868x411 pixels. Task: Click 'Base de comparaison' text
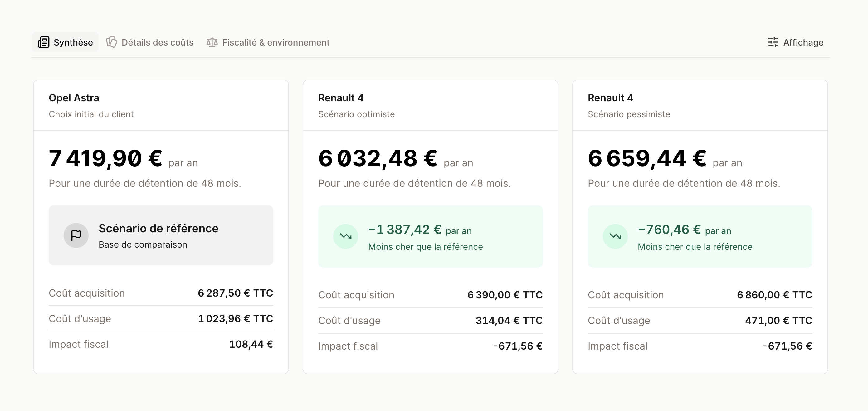pyautogui.click(x=143, y=244)
